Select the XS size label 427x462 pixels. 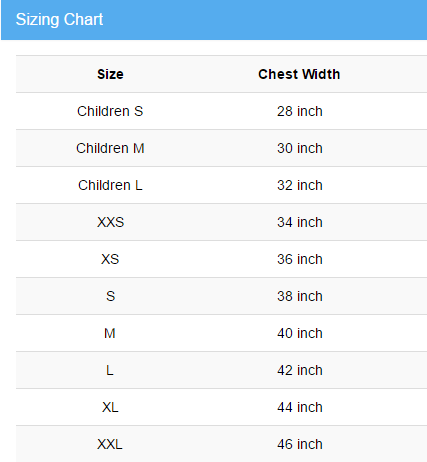[x=110, y=259]
